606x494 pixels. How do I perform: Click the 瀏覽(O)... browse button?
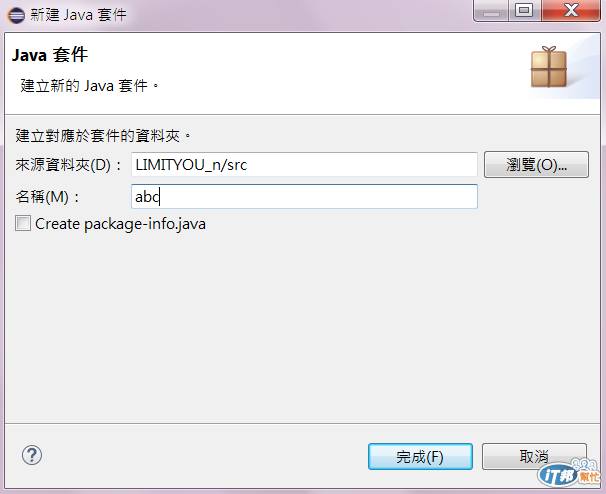pyautogui.click(x=536, y=165)
